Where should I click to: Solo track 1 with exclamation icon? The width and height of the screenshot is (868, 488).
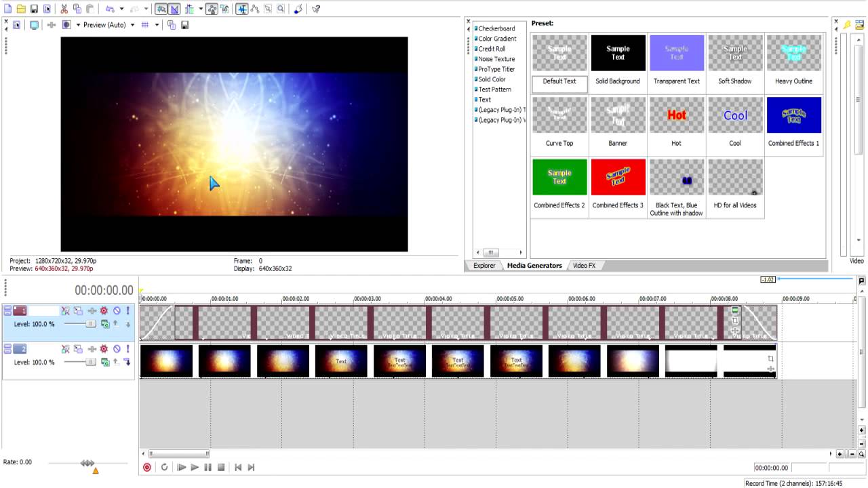point(127,311)
